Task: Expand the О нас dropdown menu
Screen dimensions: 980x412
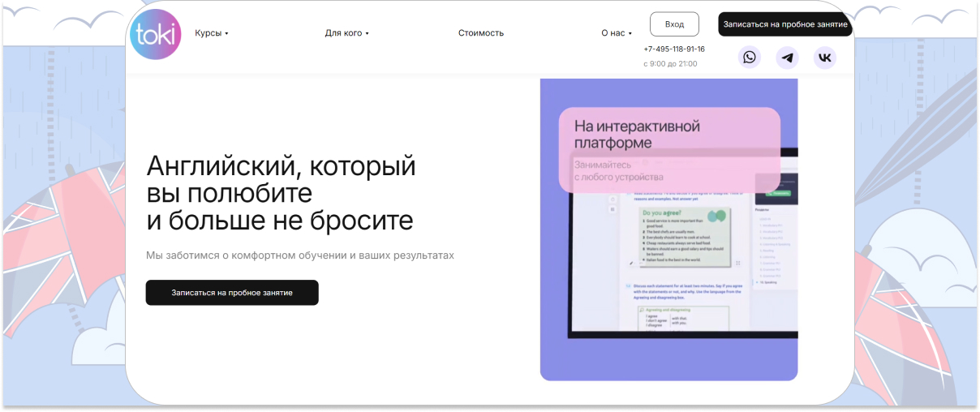Action: [616, 33]
